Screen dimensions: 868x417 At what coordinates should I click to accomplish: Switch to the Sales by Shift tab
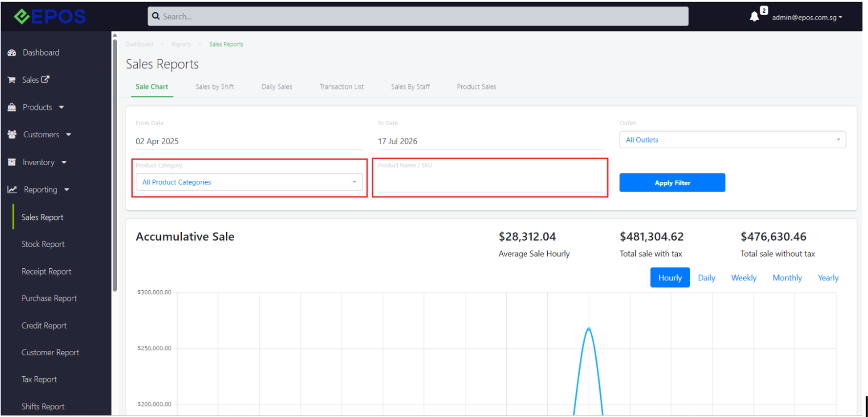215,87
